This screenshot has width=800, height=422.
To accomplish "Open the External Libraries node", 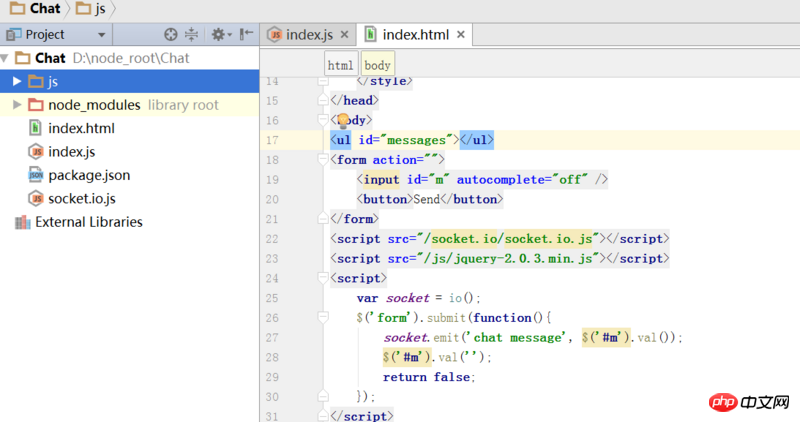I will point(88,222).
